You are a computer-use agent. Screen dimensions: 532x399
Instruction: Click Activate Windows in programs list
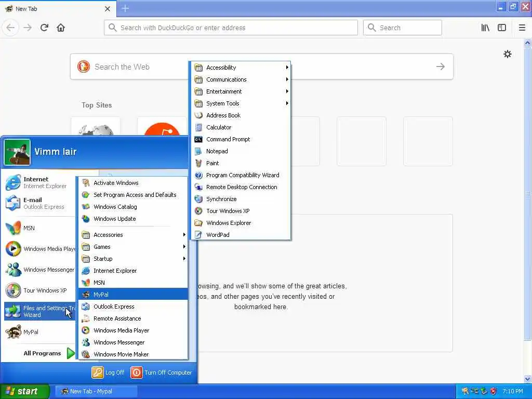[133, 183]
